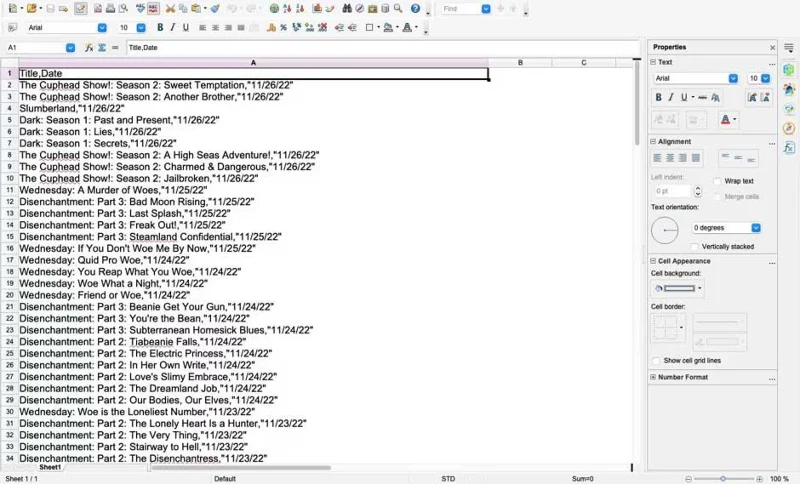This screenshot has height=484, width=800.
Task: Enable Show cell grid lines
Action: pyautogui.click(x=656, y=360)
